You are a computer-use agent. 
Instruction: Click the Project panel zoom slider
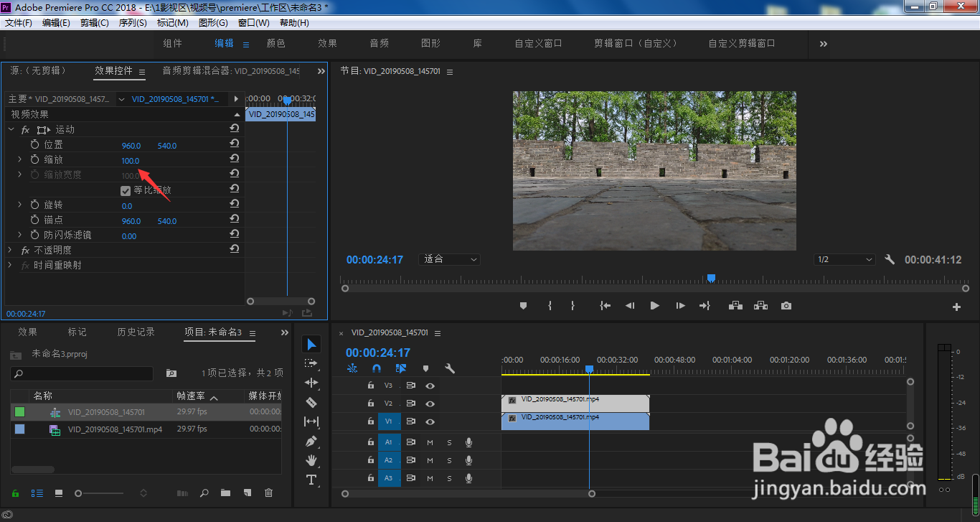pos(78,493)
